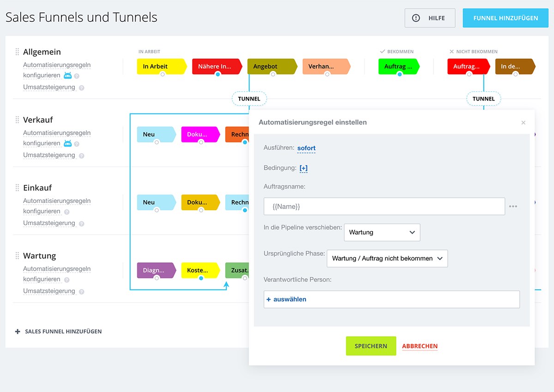Open Automatisierungsregeln konfigurieren for Allgemein
Screen dimensions: 554x392
[x=57, y=70]
